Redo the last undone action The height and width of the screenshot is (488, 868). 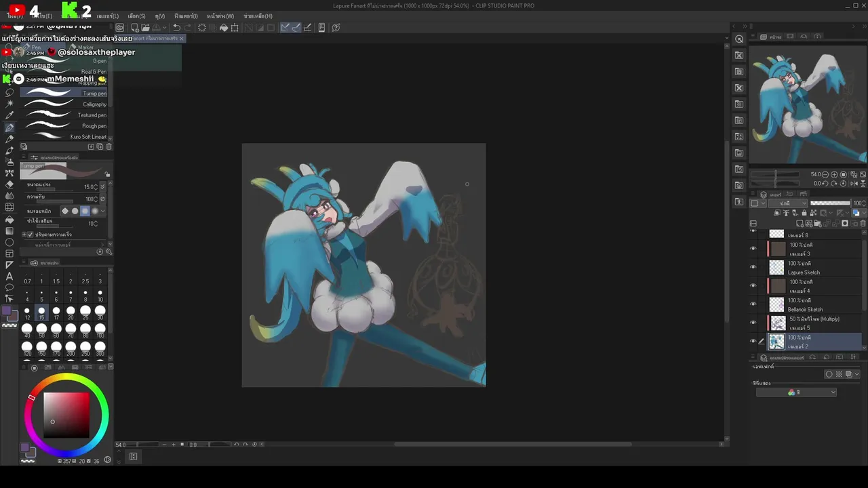(x=187, y=28)
